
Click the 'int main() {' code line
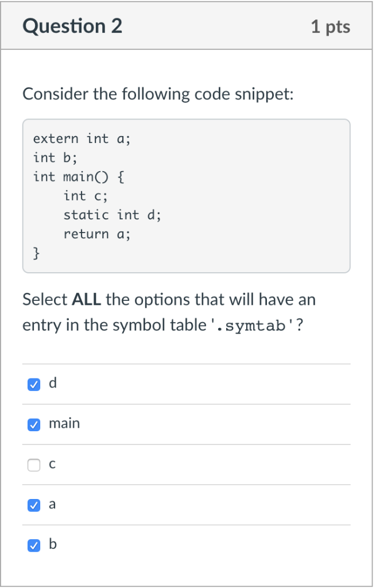click(79, 177)
